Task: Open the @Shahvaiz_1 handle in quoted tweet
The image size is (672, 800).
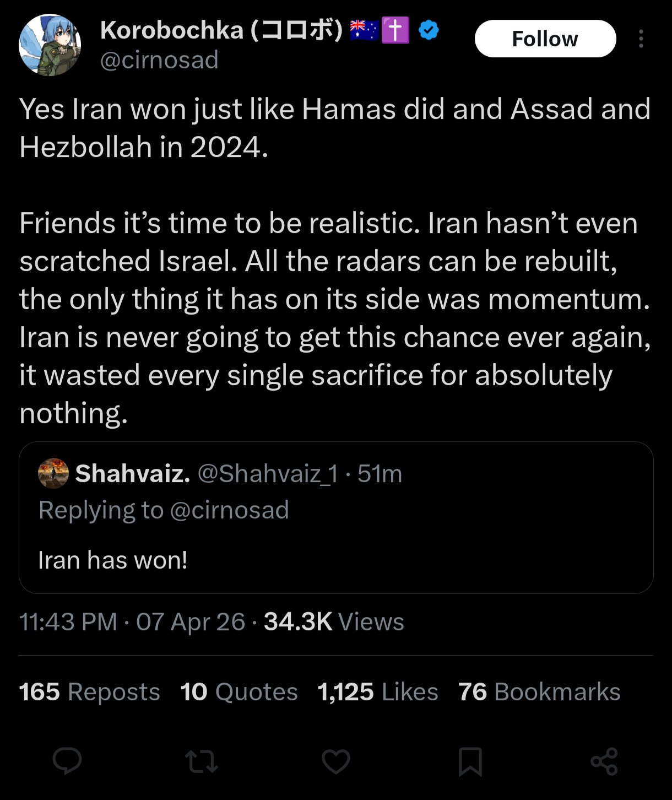Action: click(268, 473)
